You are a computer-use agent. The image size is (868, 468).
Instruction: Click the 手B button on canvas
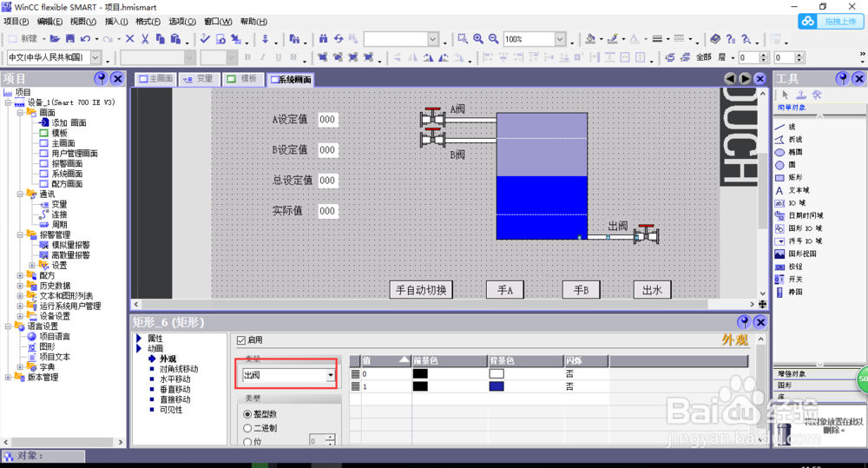click(581, 290)
